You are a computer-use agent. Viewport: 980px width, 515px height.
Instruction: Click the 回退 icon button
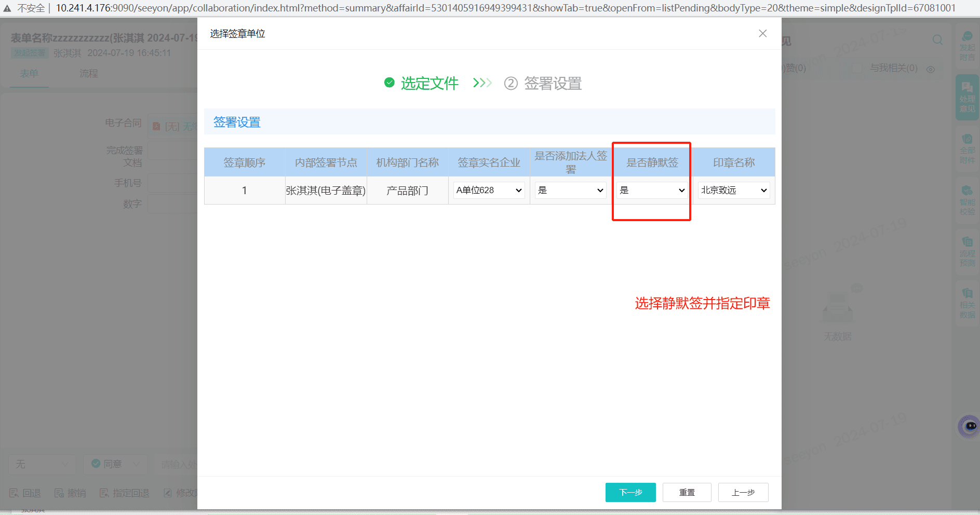point(25,493)
